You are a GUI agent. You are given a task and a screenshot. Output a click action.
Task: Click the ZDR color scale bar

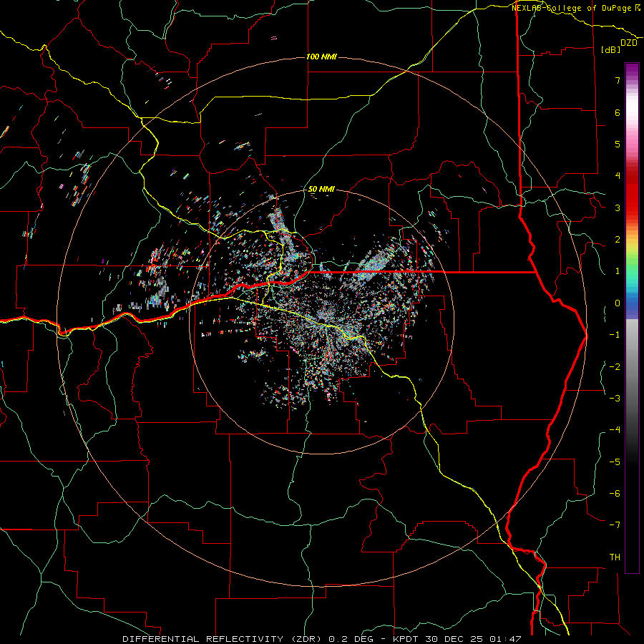632,318
